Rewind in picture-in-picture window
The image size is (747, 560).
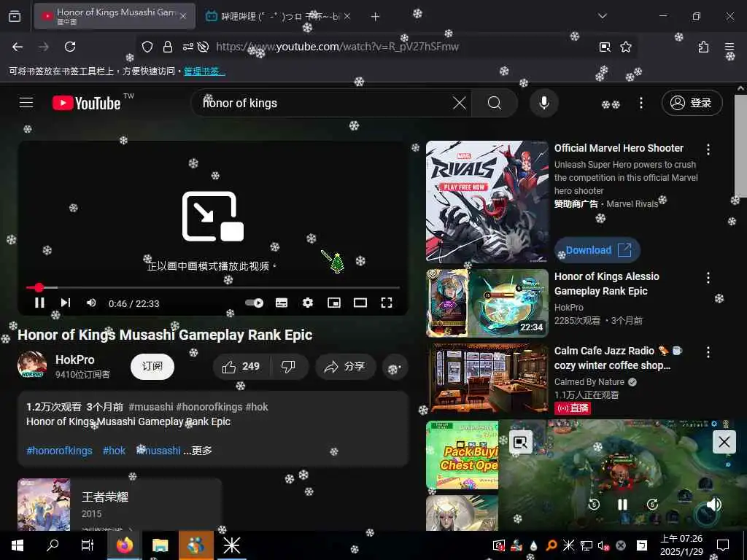(594, 505)
